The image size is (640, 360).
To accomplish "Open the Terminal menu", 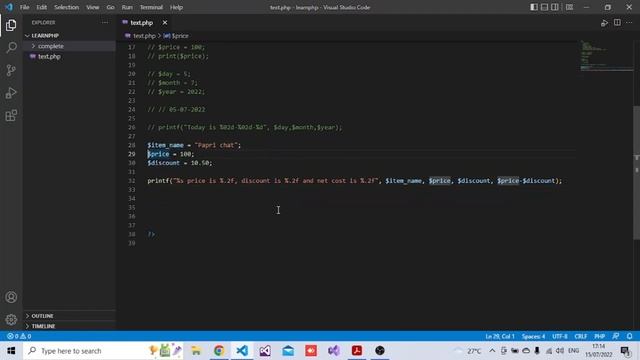I will coord(151,7).
